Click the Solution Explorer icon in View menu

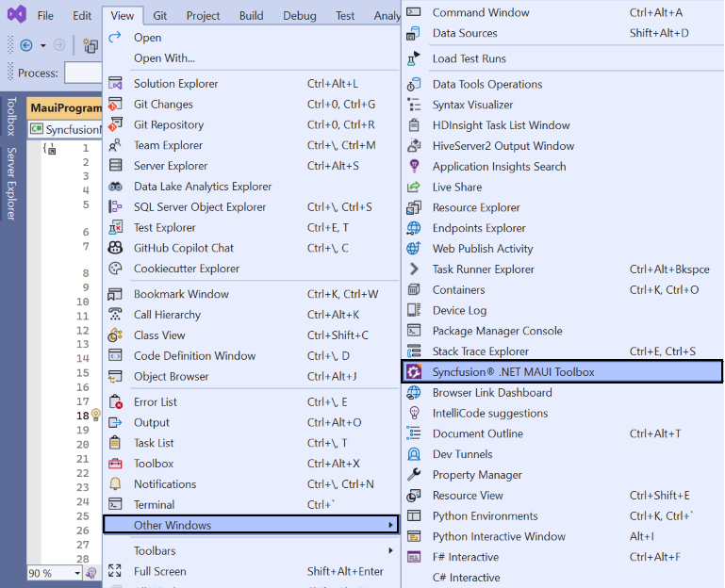(115, 84)
